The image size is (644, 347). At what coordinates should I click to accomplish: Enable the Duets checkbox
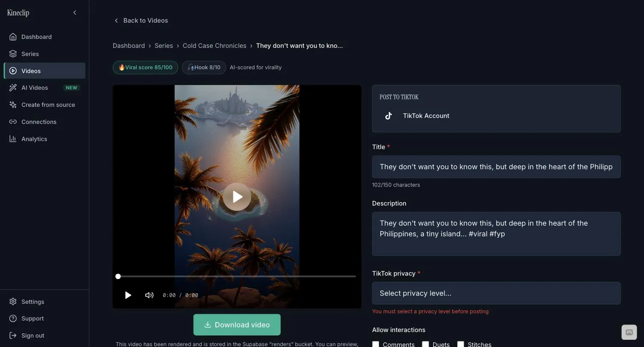426,344
